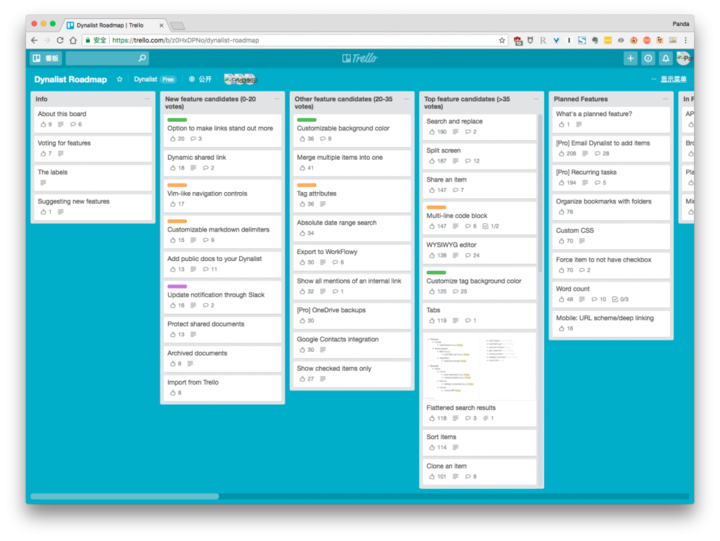Viewport: 720px width, 541px height.
Task: Open Top feature candidates list menu
Action: (536, 99)
